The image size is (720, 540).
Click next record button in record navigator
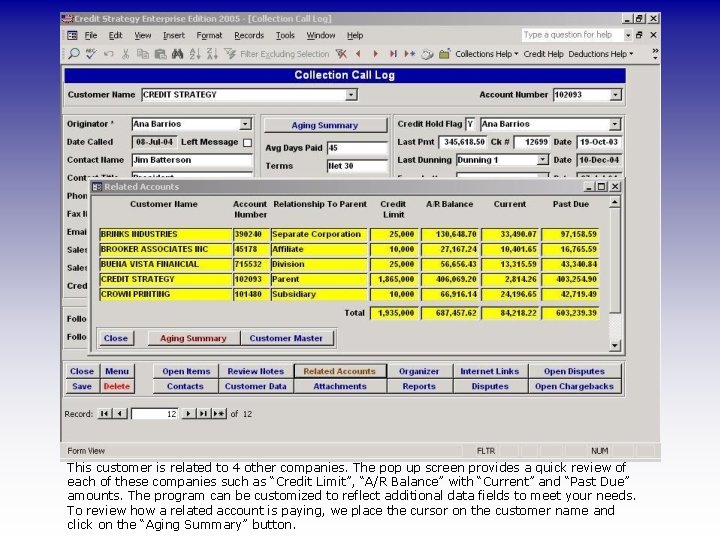point(188,414)
